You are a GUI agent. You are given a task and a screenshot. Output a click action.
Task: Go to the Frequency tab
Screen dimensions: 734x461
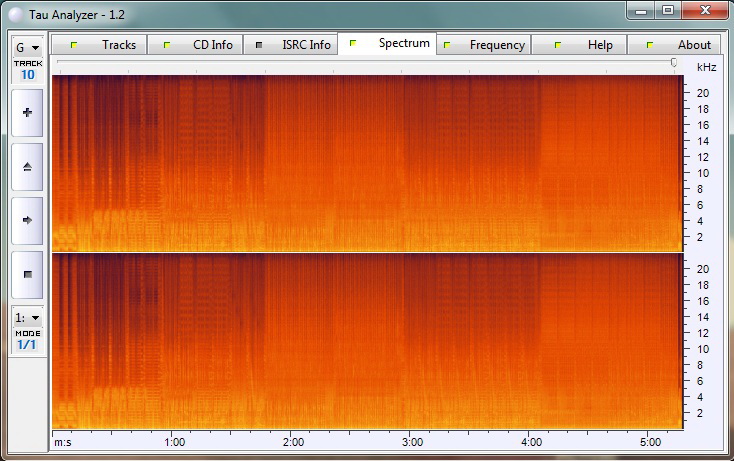[x=484, y=45]
